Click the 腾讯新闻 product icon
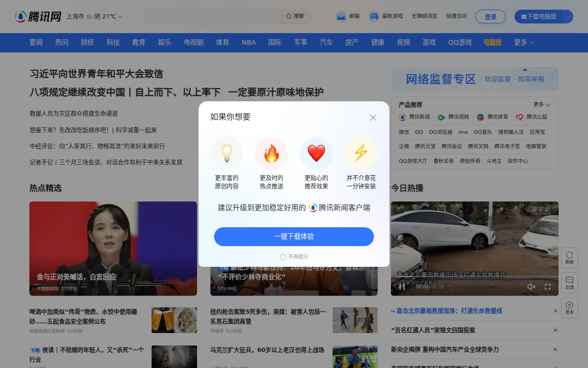Image resolution: width=588 pixels, height=368 pixels. coord(402,117)
